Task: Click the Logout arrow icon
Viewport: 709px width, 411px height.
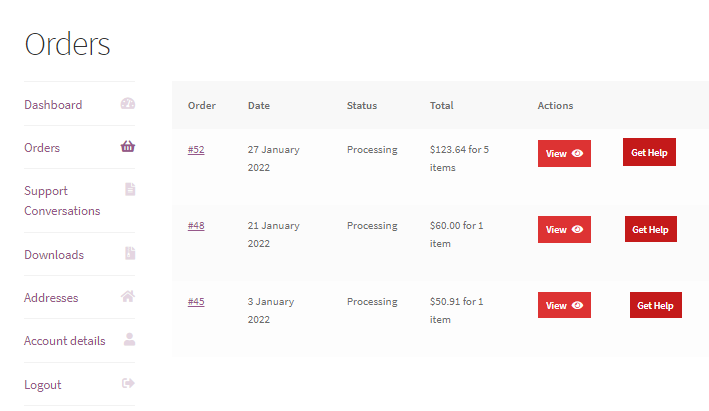Action: tap(128, 384)
